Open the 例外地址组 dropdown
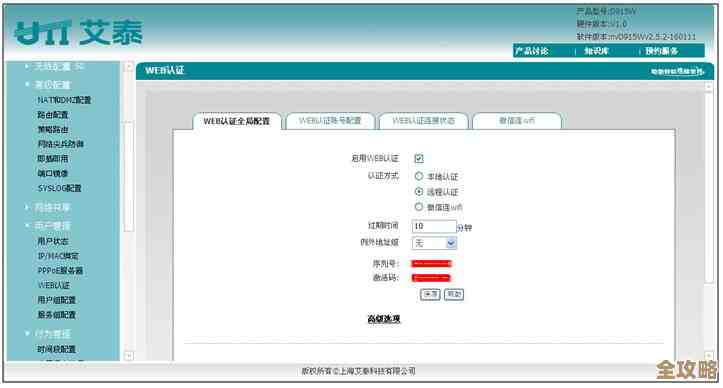The height and width of the screenshot is (388, 723). point(434,243)
